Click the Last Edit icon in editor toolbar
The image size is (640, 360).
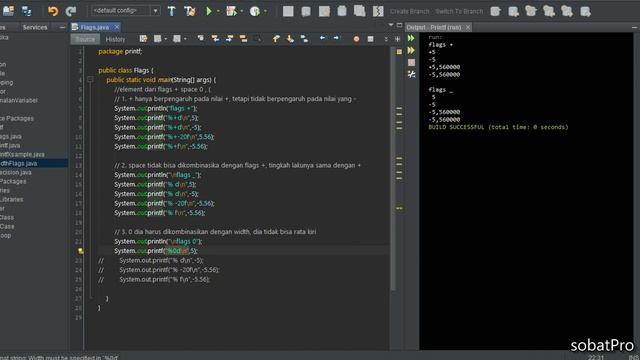tap(143, 39)
